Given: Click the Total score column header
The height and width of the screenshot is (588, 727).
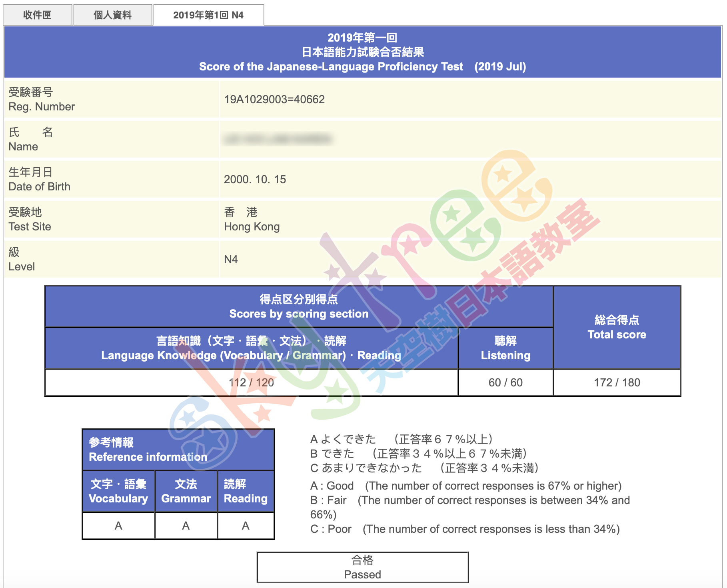Looking at the screenshot, I should 617,327.
